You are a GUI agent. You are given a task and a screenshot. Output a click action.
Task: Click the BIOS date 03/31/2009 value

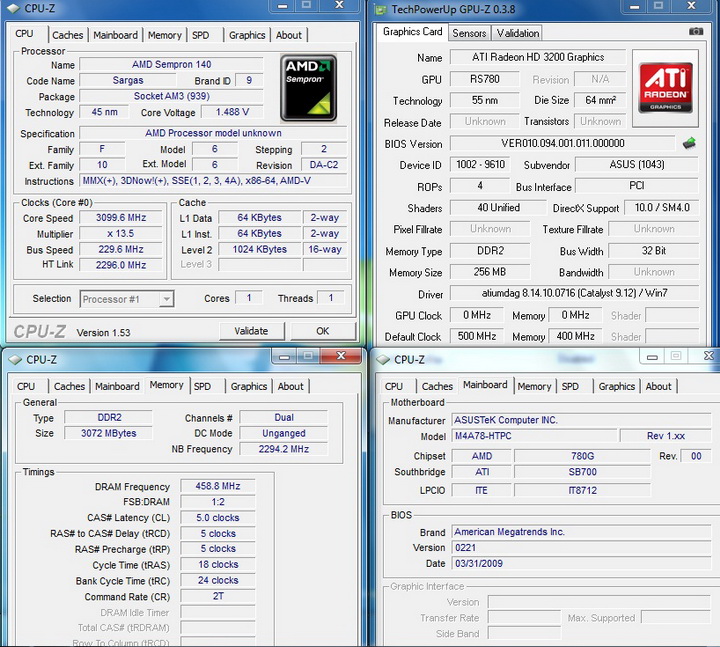[581, 563]
